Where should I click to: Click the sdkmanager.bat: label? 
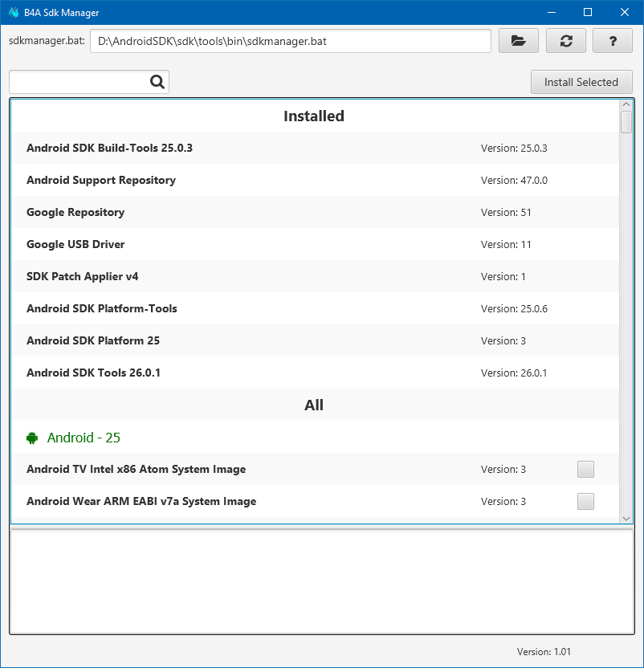coord(47,40)
